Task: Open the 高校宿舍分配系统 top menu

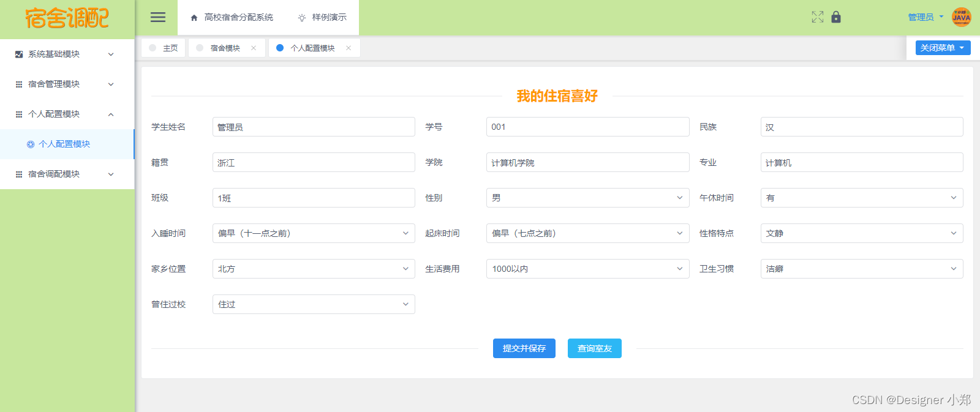Action: coord(232,18)
